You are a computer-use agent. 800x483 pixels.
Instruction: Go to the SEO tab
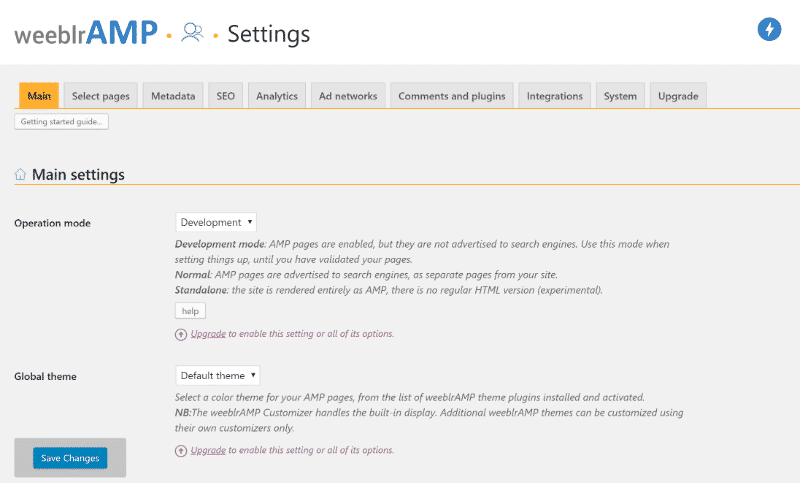(226, 96)
